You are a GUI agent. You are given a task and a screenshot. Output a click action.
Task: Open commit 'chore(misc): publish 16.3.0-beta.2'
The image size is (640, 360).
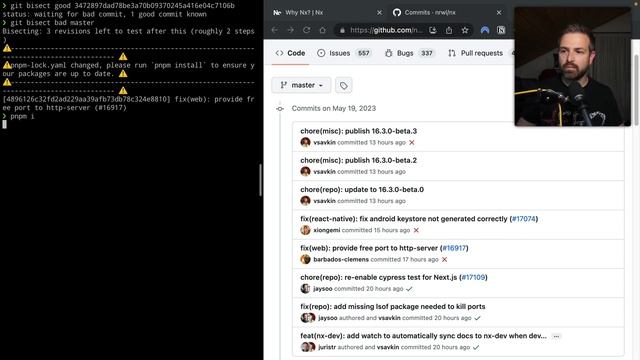pyautogui.click(x=358, y=160)
